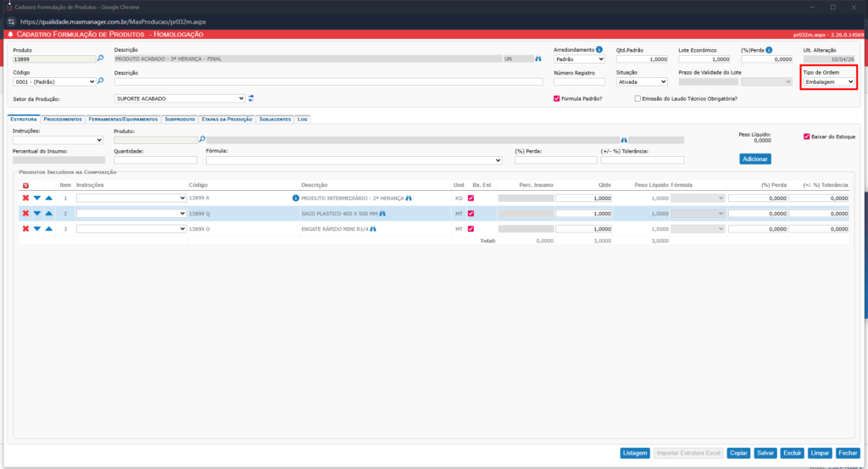Click the info icon next to (%)Perda
The width and height of the screenshot is (868, 469).
pos(768,50)
